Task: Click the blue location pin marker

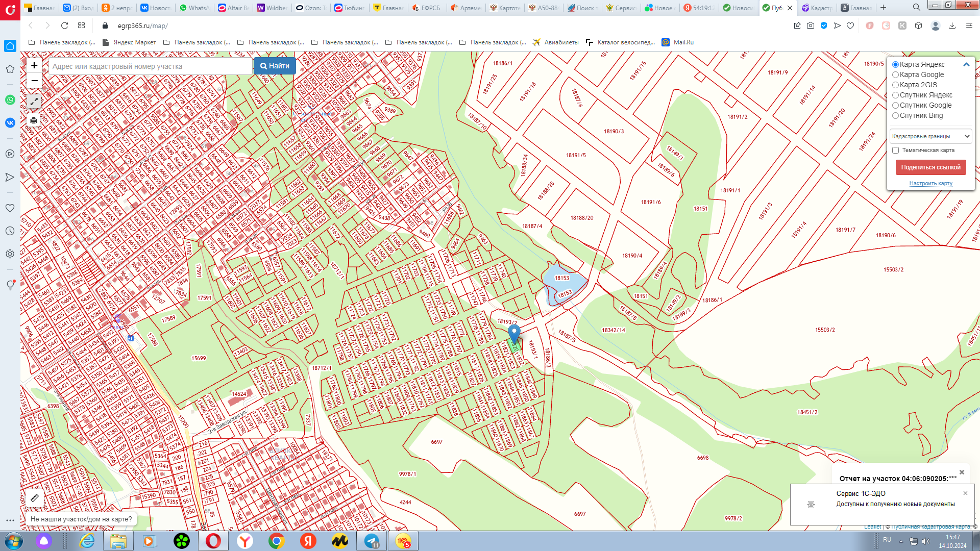Action: [514, 333]
